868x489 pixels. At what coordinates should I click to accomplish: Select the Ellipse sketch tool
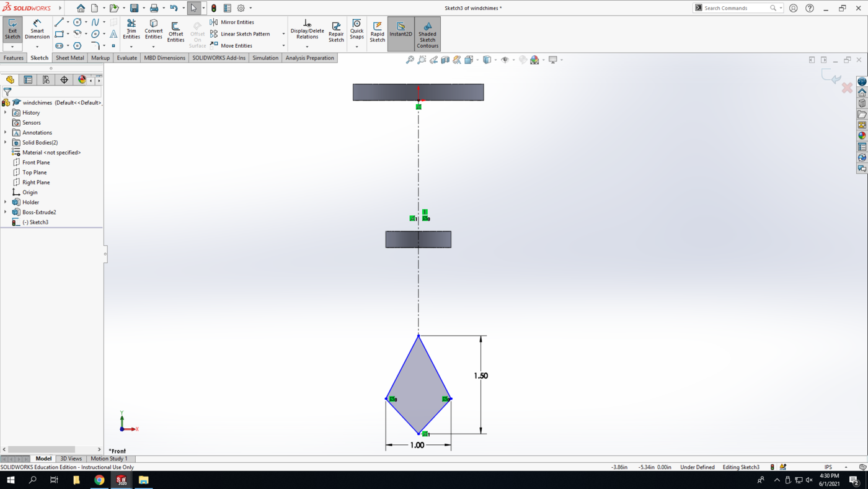pyautogui.click(x=95, y=34)
